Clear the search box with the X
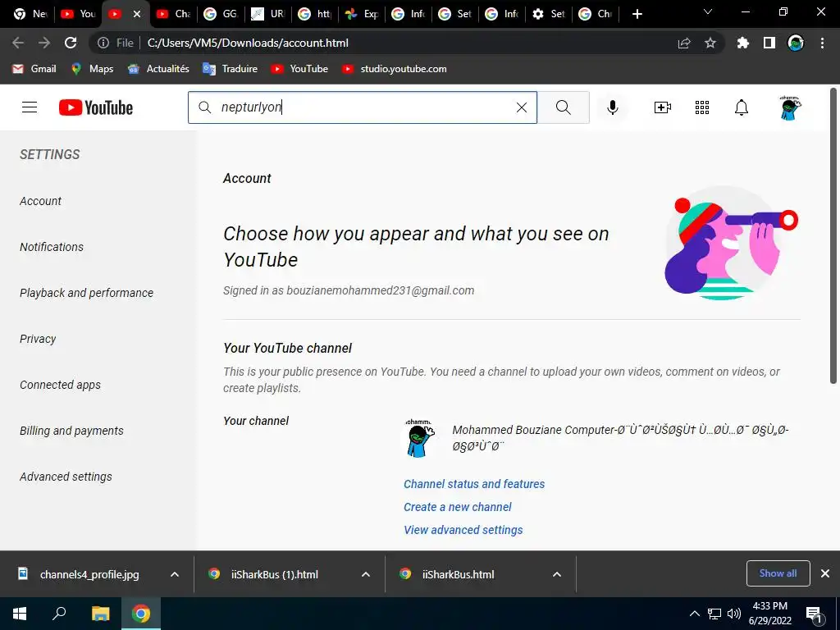840x630 pixels. 521,107
